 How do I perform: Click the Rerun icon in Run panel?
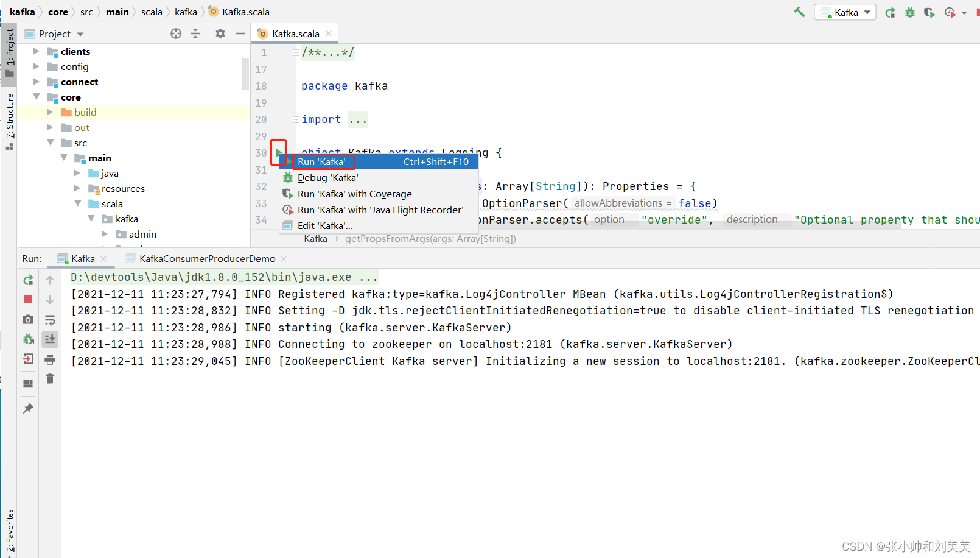[28, 280]
